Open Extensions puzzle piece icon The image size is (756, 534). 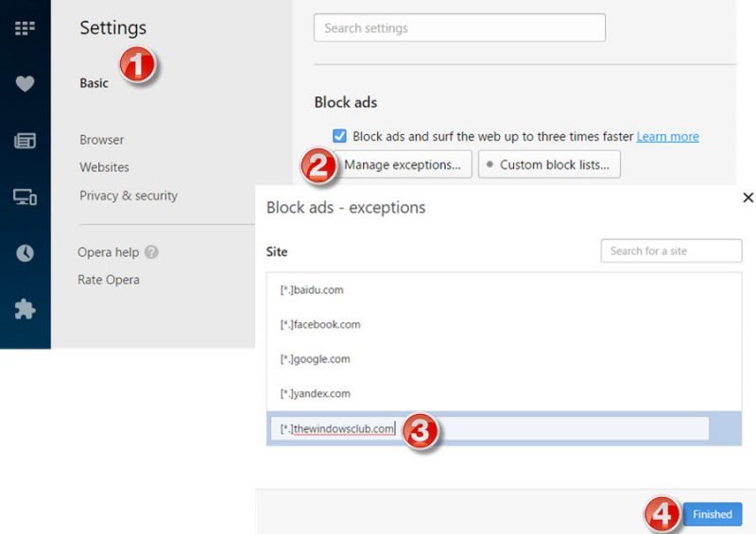[x=25, y=309]
